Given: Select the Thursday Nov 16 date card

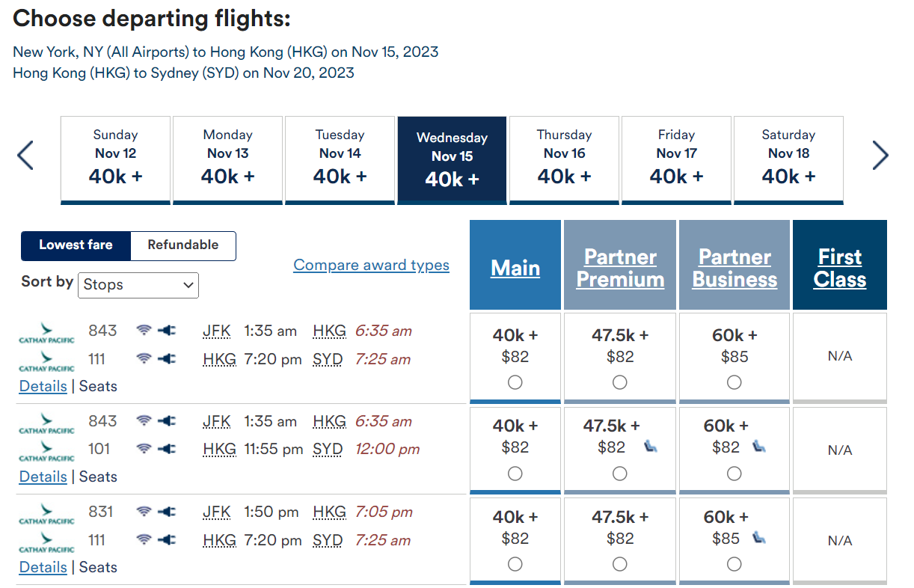Looking at the screenshot, I should pos(564,159).
